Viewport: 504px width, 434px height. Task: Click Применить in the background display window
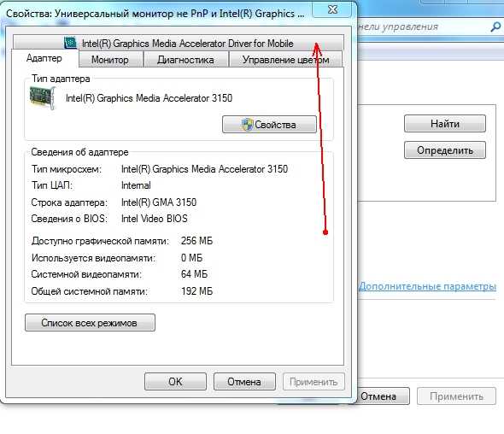pyautogui.click(x=456, y=396)
